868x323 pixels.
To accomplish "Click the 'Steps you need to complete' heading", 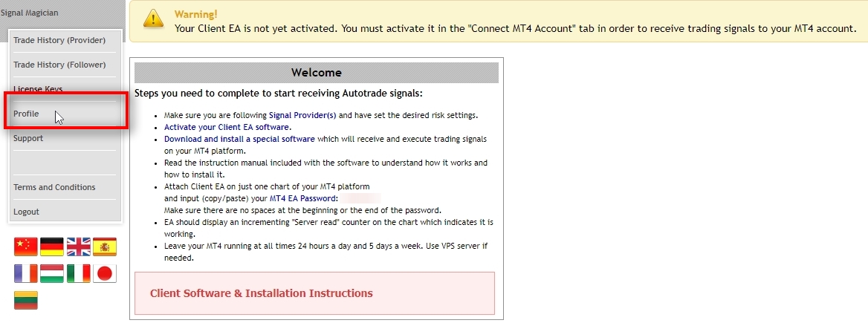I will [279, 94].
